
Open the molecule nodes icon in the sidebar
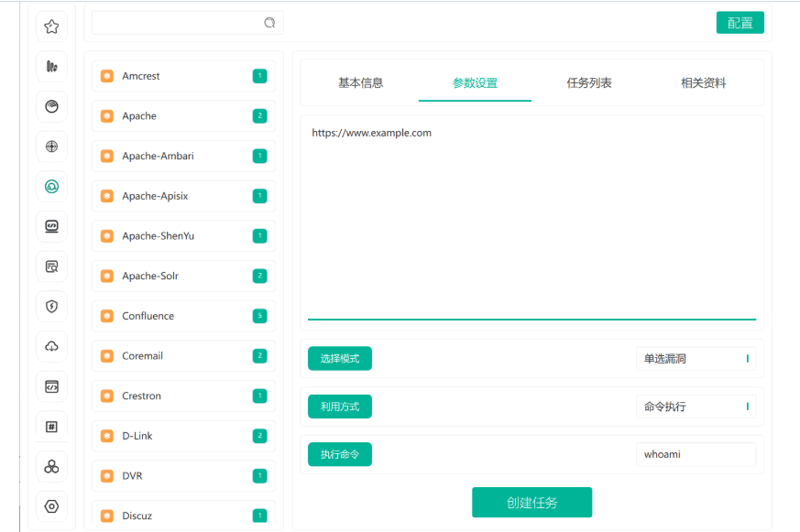click(x=51, y=466)
